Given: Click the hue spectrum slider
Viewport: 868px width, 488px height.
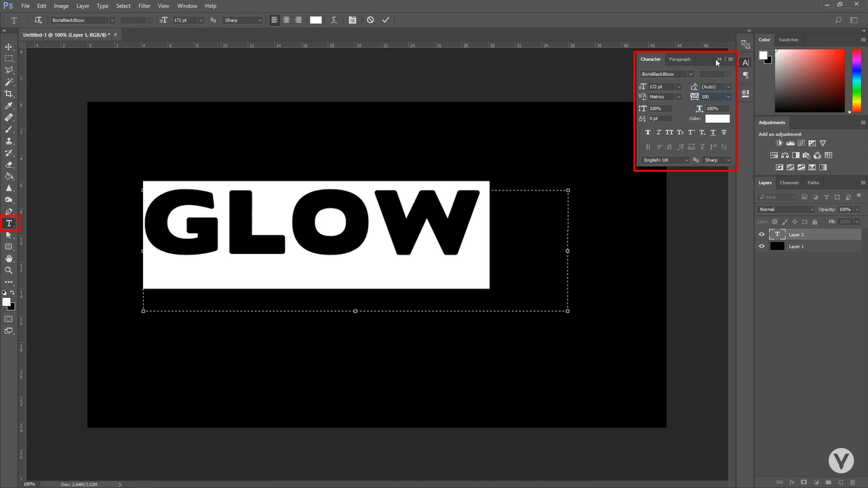Looking at the screenshot, I should (x=857, y=81).
